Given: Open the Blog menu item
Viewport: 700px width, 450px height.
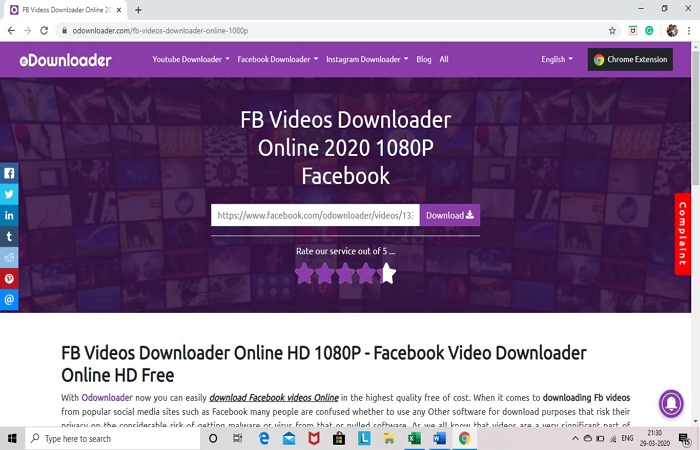Looking at the screenshot, I should click(x=424, y=59).
